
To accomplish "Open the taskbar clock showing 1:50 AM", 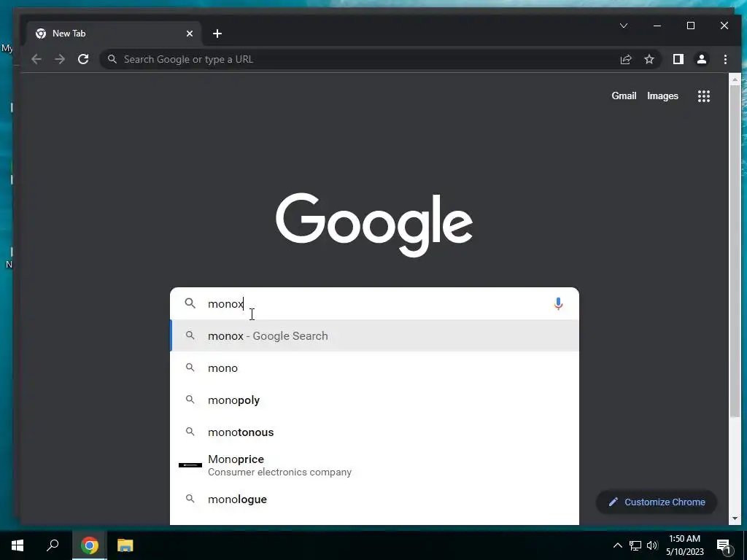I will (x=684, y=545).
